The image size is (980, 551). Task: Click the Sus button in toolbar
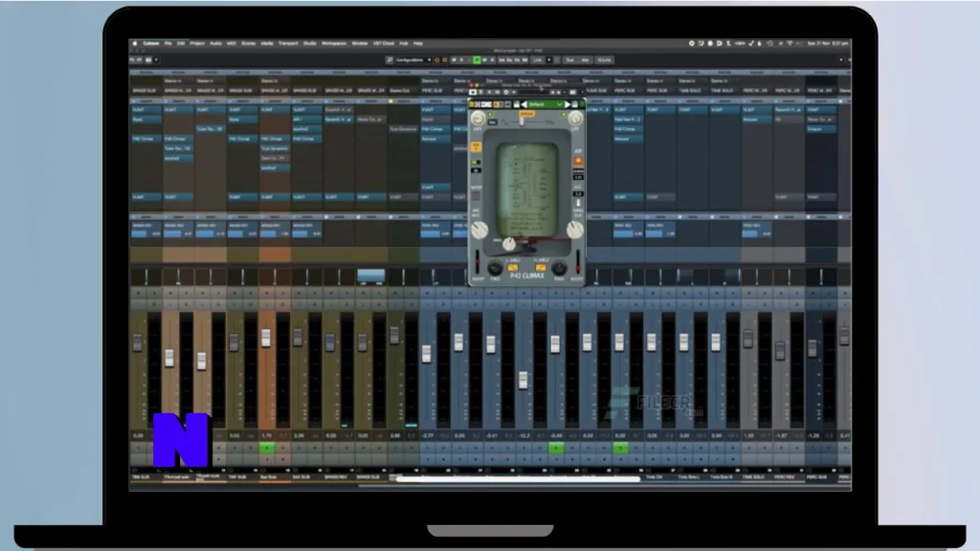click(x=569, y=60)
